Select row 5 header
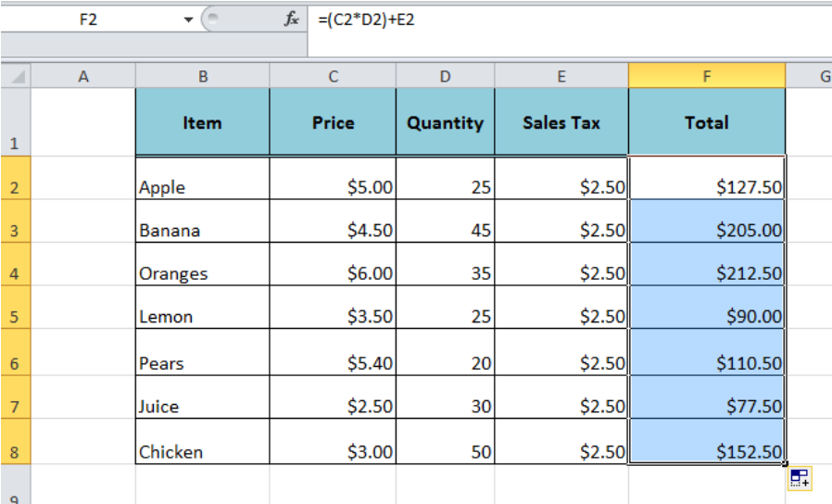This screenshot has height=504, width=832. tap(15, 317)
